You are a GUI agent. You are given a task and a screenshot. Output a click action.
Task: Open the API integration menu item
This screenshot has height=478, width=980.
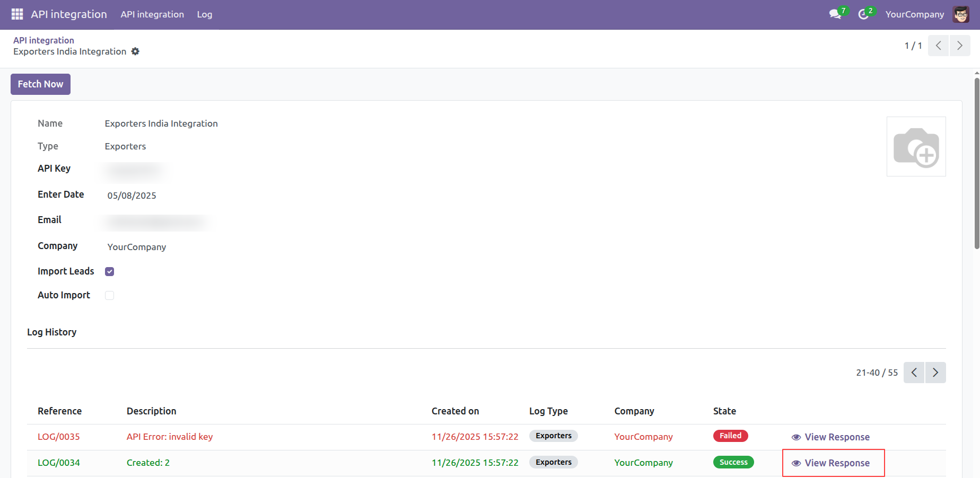(x=152, y=14)
